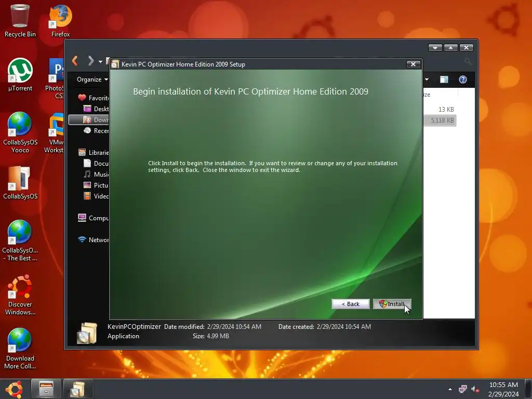Open the Explorer view options dropdown arrow
The height and width of the screenshot is (399, 532).
(x=427, y=79)
